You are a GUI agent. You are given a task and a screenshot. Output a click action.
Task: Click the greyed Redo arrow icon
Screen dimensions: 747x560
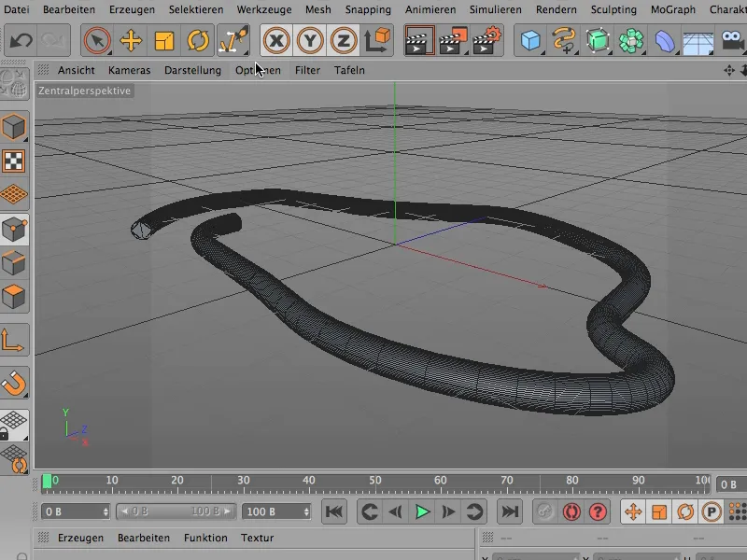pyautogui.click(x=53, y=40)
